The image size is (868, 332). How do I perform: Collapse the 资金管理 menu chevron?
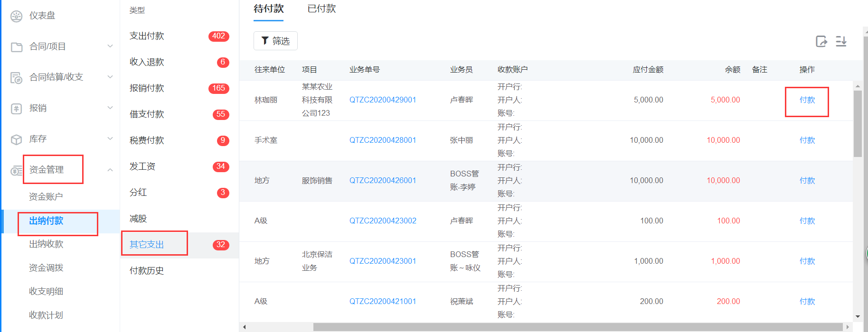[x=110, y=170]
